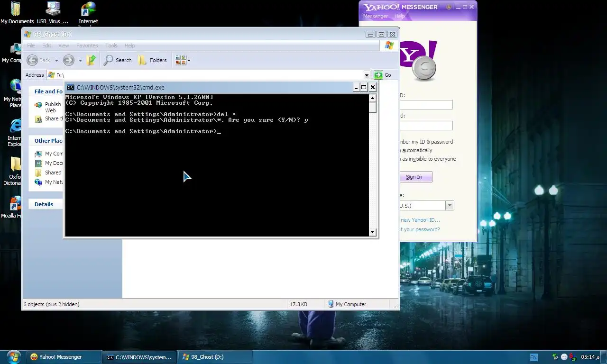The width and height of the screenshot is (607, 364).
Task: Click the Yahoo! password input field
Action: pyautogui.click(x=426, y=126)
